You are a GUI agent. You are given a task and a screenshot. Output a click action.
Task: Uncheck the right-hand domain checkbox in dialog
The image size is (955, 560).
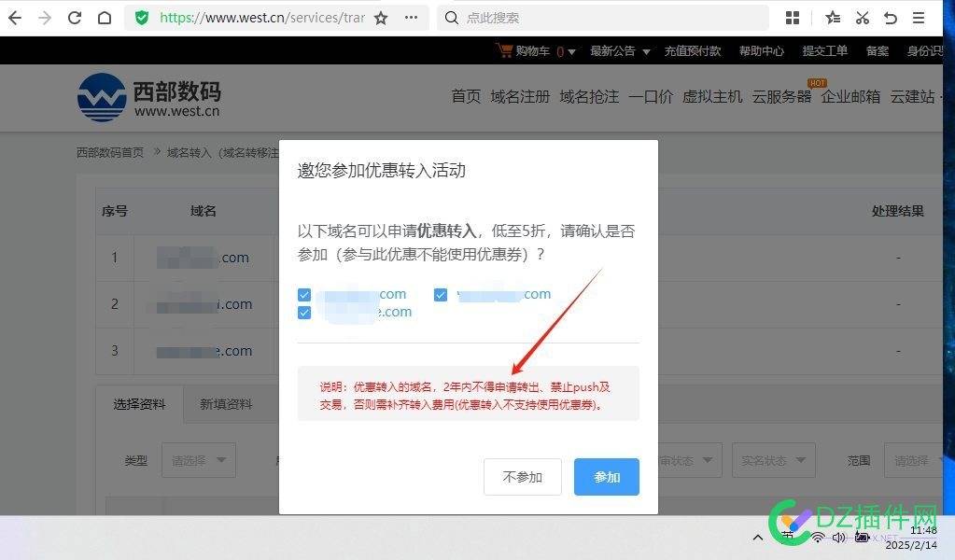[x=441, y=295]
